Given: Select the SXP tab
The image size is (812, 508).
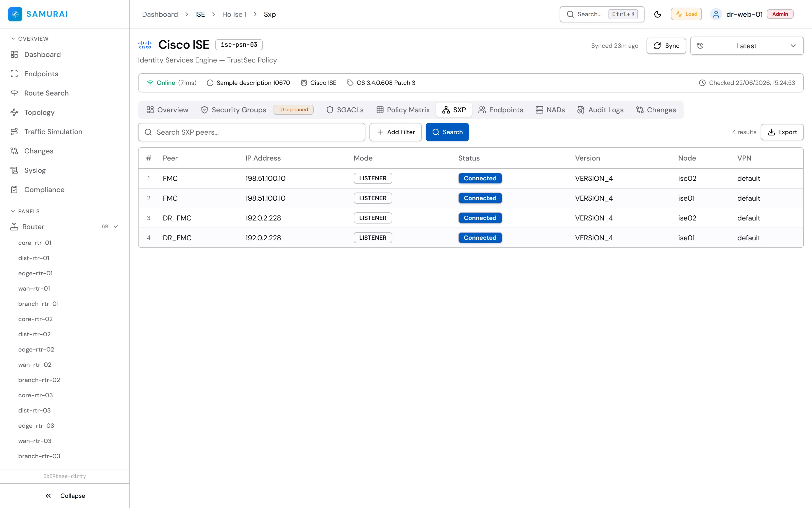Looking at the screenshot, I should tap(454, 110).
